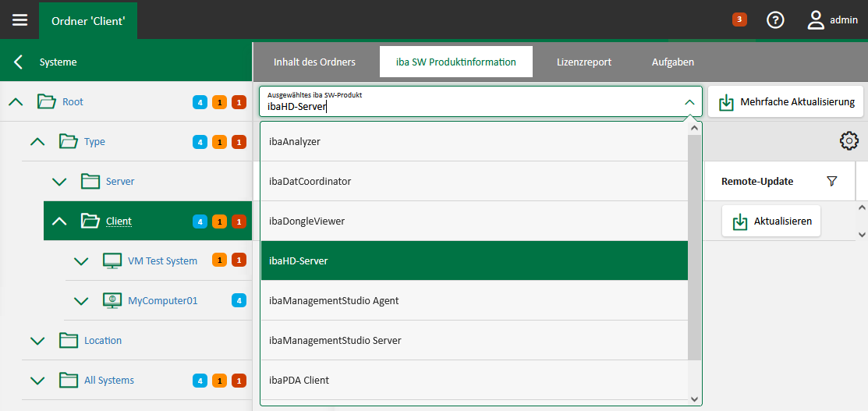Open the Location folder link

click(103, 340)
